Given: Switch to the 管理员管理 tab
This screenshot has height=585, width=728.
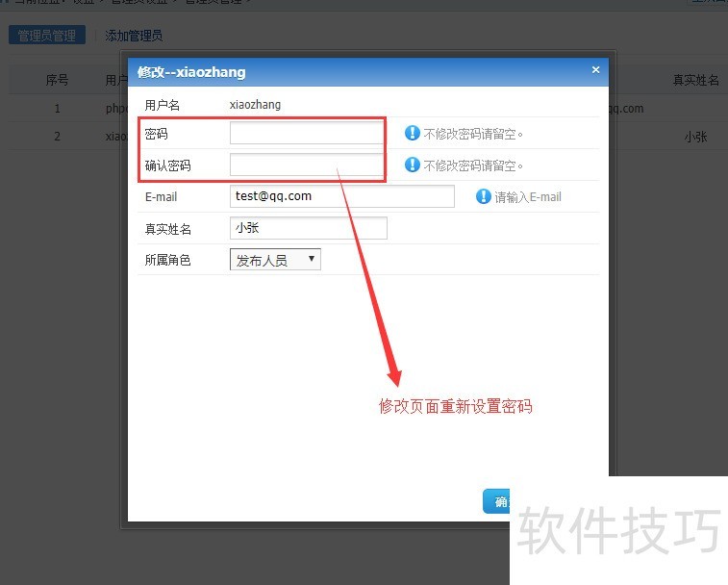Looking at the screenshot, I should [x=47, y=36].
